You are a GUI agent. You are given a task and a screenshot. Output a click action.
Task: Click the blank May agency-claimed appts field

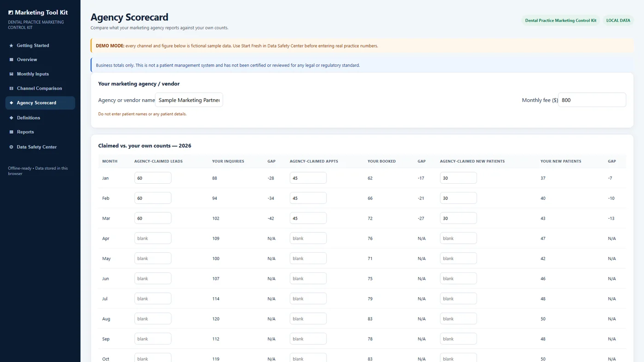point(308,259)
